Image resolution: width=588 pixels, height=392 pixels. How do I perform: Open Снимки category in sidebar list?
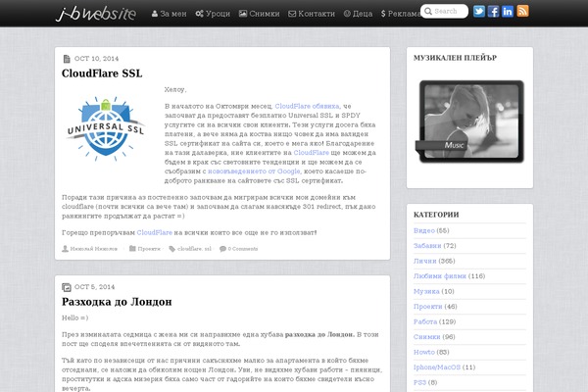click(x=426, y=337)
